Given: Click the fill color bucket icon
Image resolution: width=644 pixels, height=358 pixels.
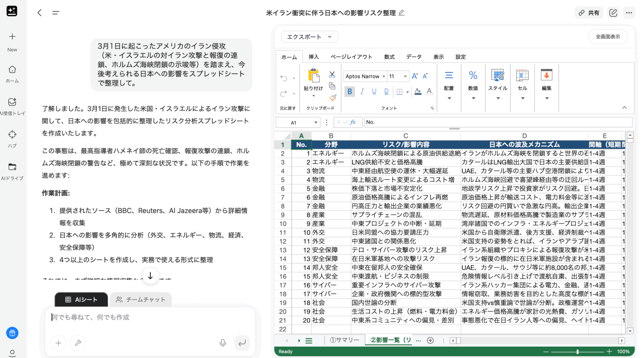Looking at the screenshot, I should (418, 91).
